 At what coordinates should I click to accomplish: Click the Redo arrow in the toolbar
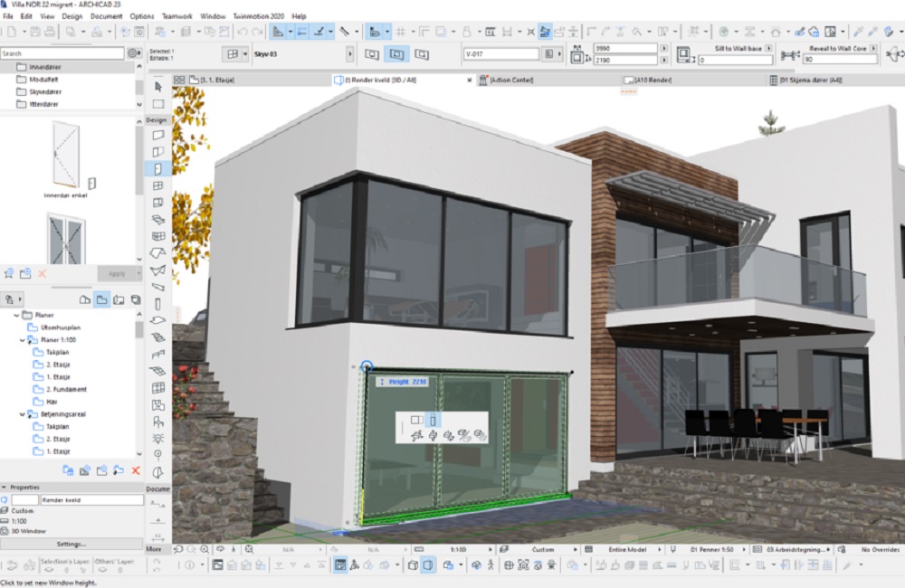click(257, 32)
